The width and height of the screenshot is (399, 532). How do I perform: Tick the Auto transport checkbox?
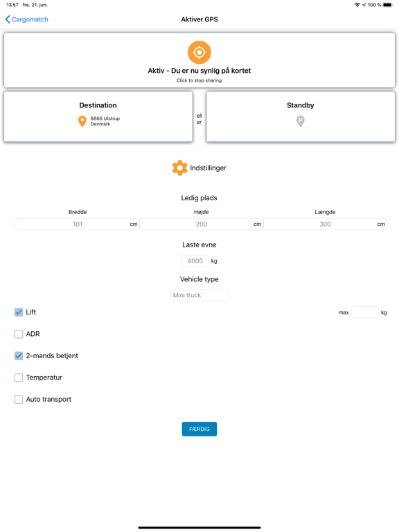click(x=19, y=399)
